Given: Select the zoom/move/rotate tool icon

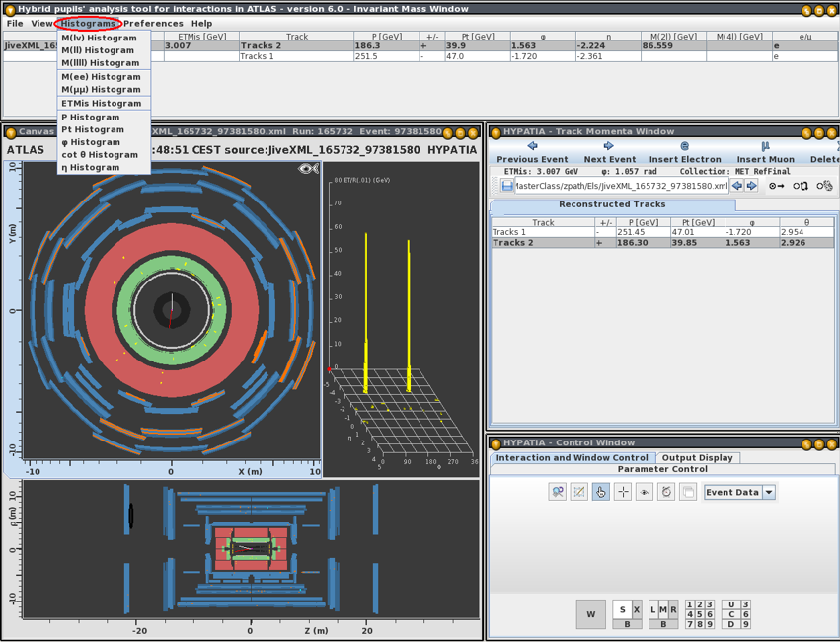Looking at the screenshot, I should (x=558, y=492).
